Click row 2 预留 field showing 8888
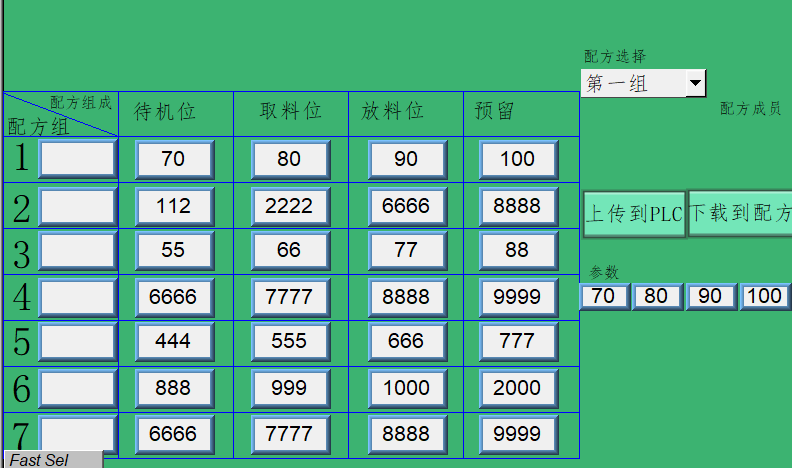This screenshot has width=792, height=468. (517, 206)
